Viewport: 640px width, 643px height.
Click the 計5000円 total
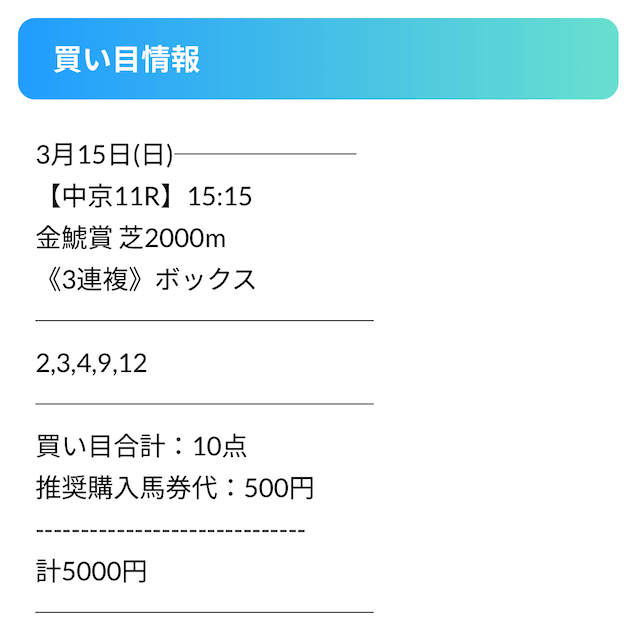tap(91, 572)
